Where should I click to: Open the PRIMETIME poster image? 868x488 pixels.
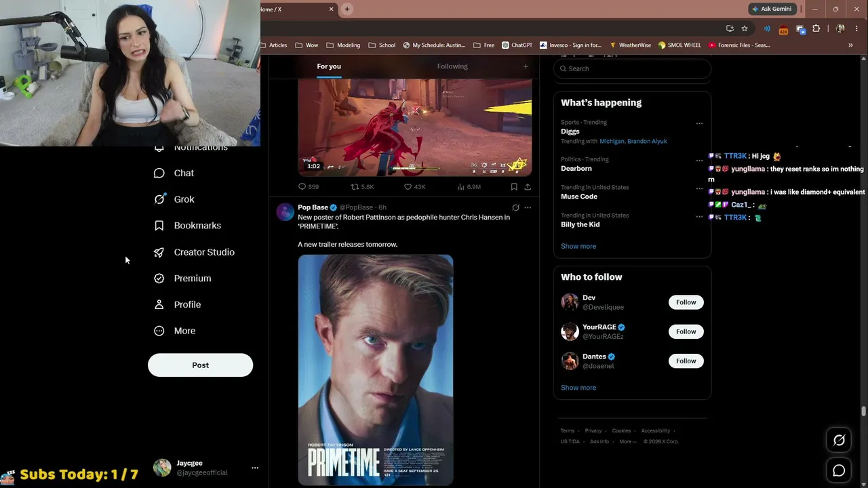pyautogui.click(x=376, y=370)
